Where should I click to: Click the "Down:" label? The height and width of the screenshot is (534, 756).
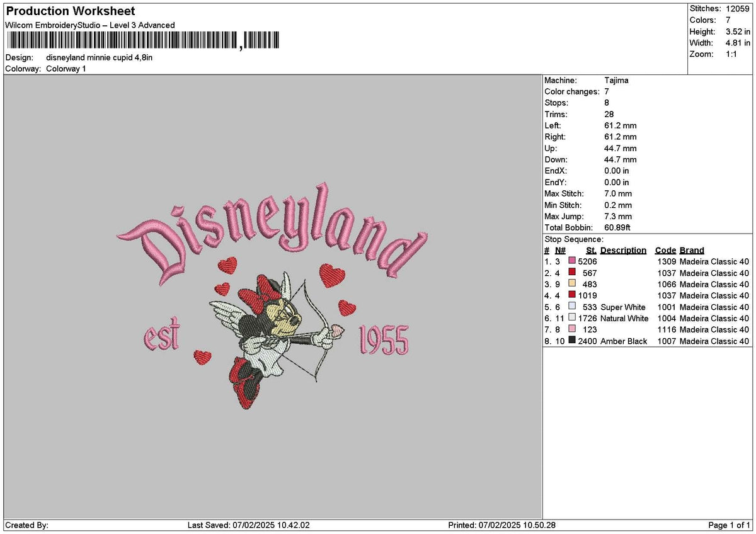tap(556, 160)
